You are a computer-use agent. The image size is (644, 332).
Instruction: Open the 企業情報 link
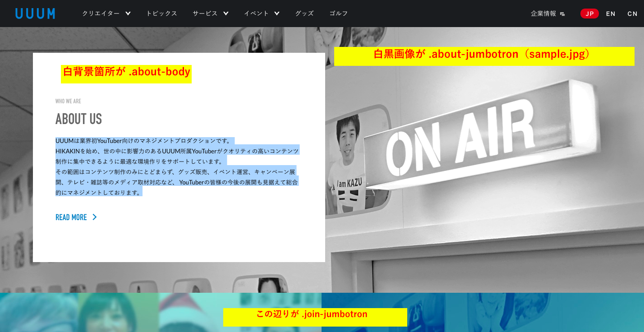pyautogui.click(x=543, y=14)
